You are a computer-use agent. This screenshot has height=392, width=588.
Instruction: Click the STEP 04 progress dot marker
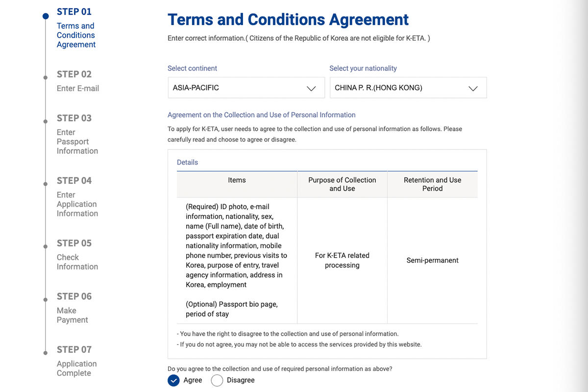coord(46,184)
